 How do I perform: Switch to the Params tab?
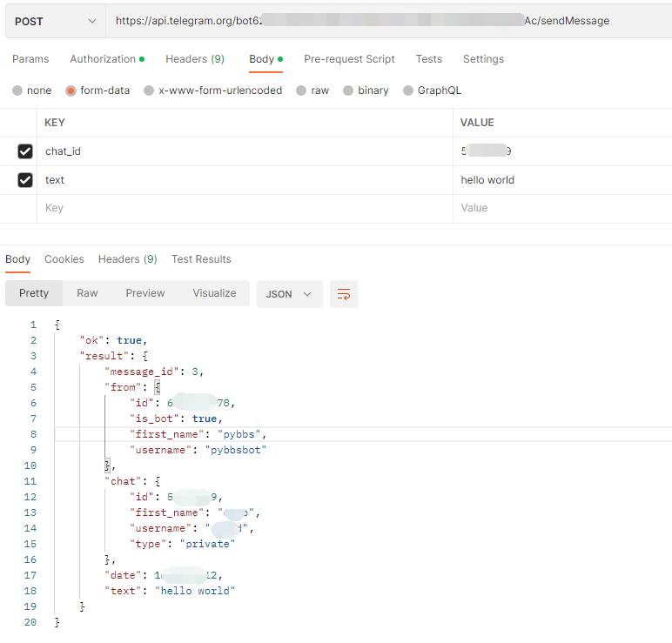click(x=30, y=59)
